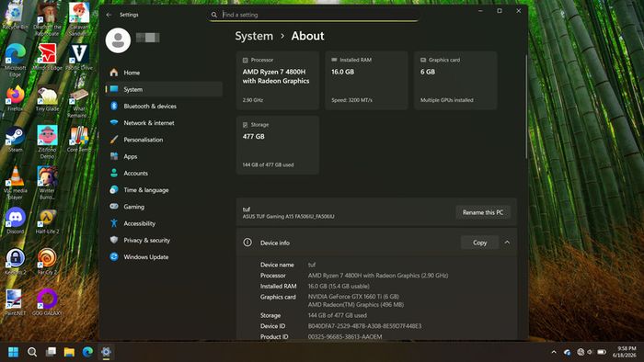
Task: Open Edge from the taskbar
Action: [87, 352]
